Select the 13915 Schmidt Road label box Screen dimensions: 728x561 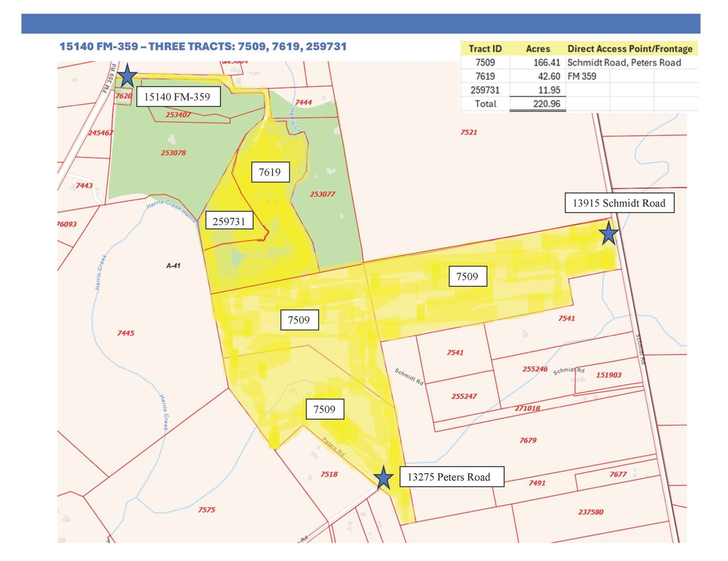[x=619, y=203]
